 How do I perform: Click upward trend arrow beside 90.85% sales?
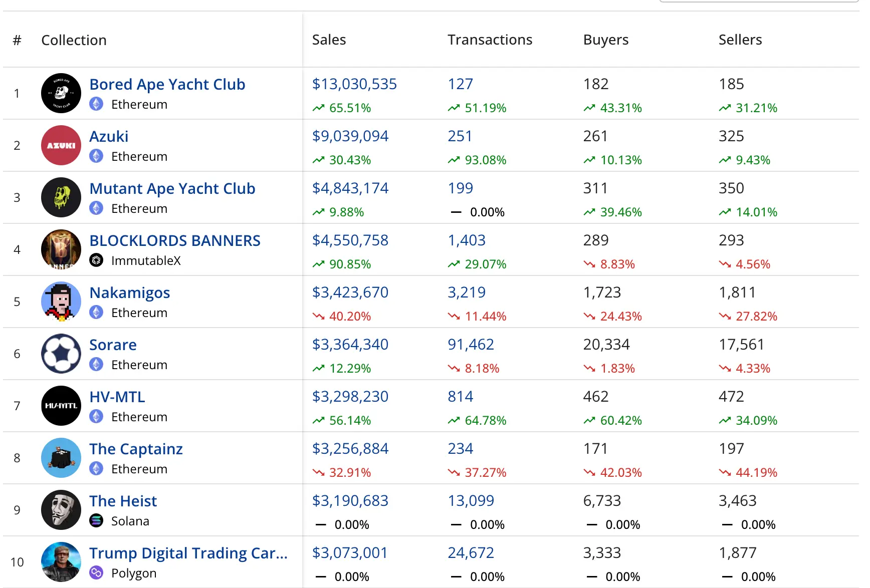pyautogui.click(x=319, y=264)
